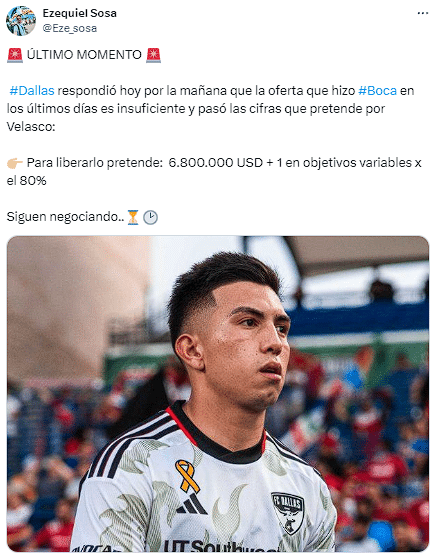This screenshot has height=558, width=433.
Task: Click the siren emoji preceding ÚLTIMO MOMENTO
Action: (15, 55)
